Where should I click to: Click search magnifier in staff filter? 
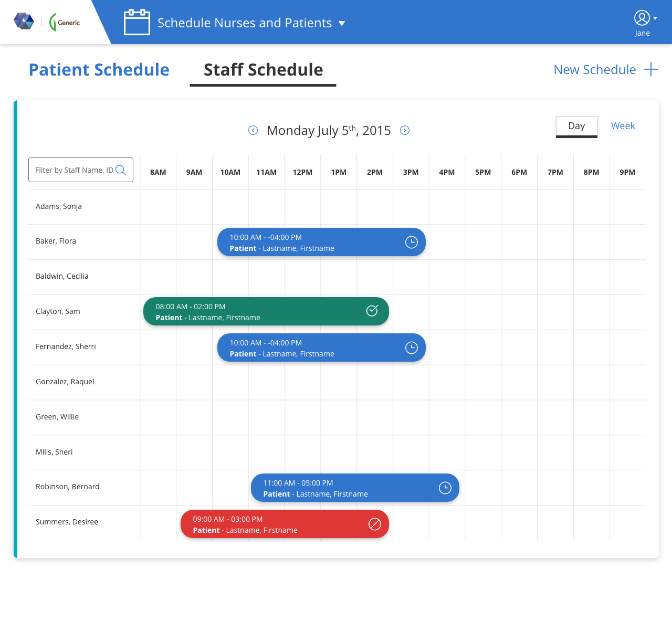[121, 170]
